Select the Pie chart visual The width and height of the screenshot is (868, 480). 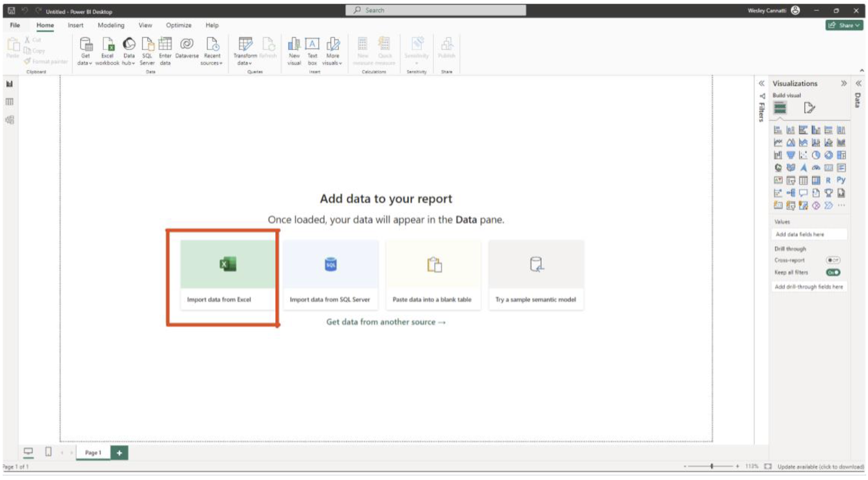click(815, 154)
